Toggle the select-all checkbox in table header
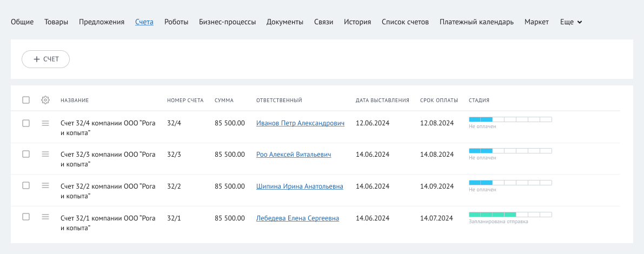 [x=26, y=100]
